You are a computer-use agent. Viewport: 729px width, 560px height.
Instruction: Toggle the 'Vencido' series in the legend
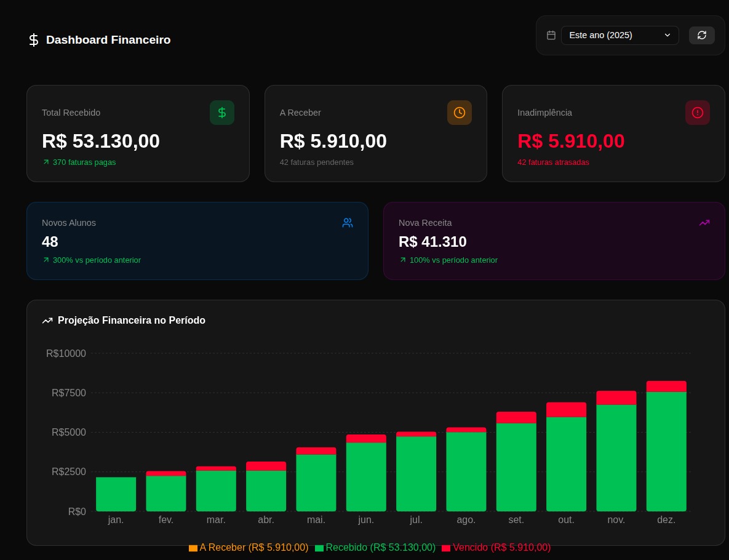tap(497, 548)
